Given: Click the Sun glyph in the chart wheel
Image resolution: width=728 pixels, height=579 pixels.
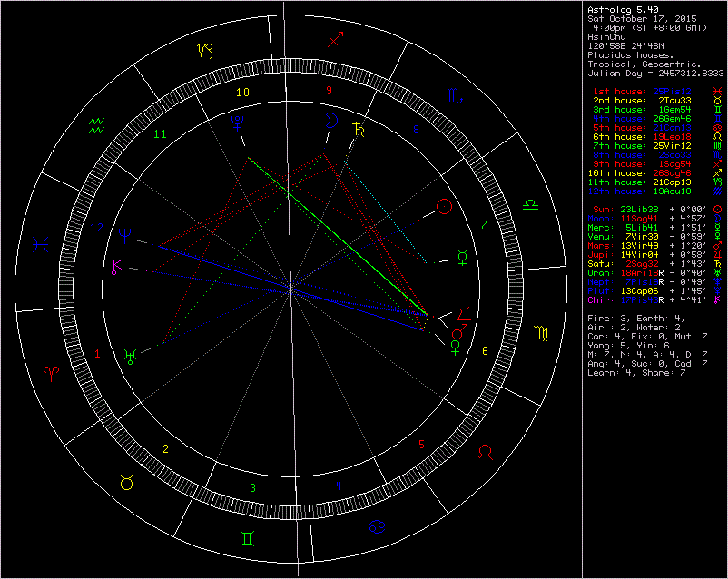Looking at the screenshot, I should click(444, 207).
